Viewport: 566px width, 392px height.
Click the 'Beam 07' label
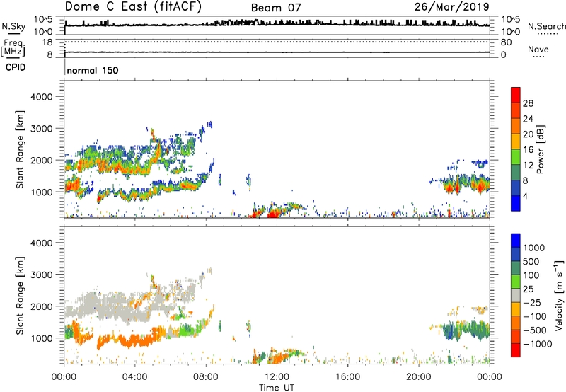click(276, 8)
